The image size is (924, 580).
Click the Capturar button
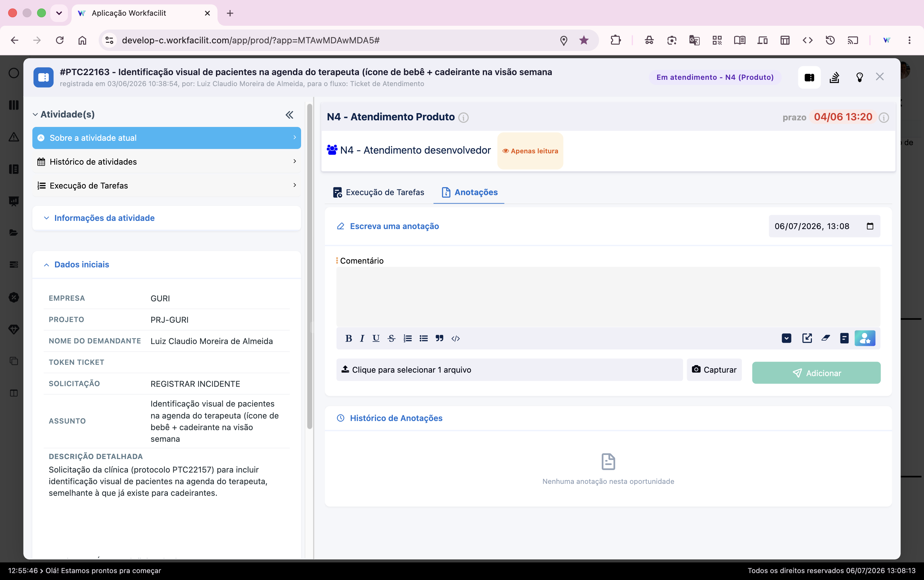[714, 370]
